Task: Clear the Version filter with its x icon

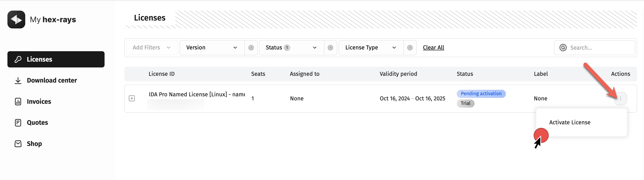Action: (x=251, y=48)
